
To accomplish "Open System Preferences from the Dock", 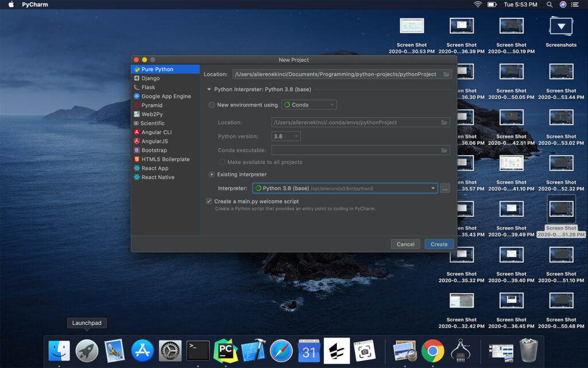I will (170, 351).
